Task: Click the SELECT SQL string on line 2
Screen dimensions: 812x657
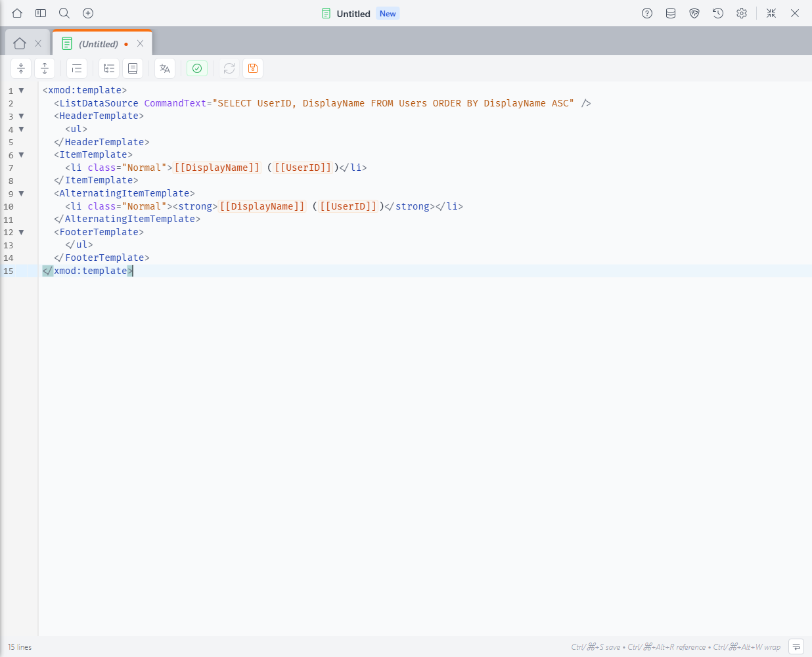Action: point(393,103)
